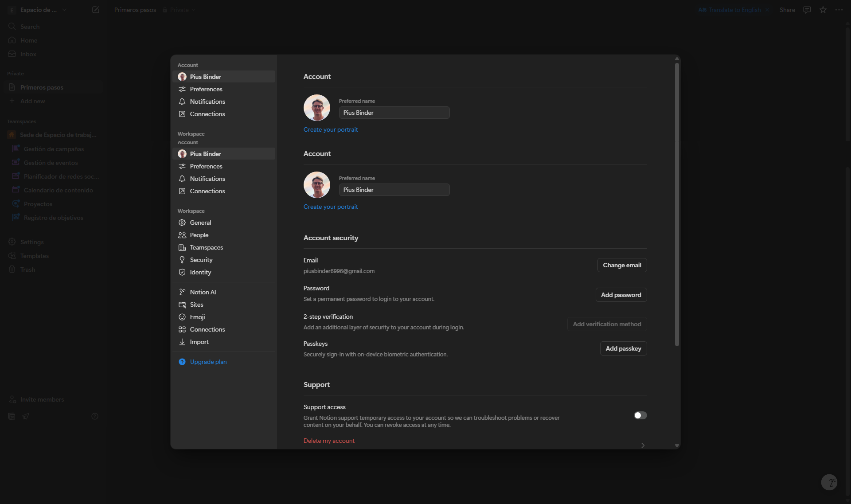
Task: Expand the Espacio de workspace switcher
Action: coord(37,10)
